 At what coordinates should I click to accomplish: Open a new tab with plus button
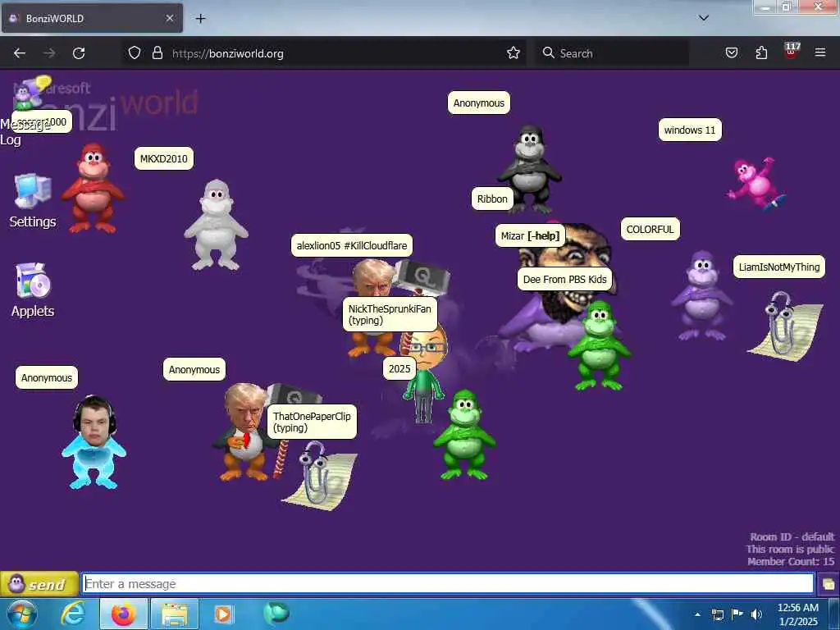click(x=200, y=19)
